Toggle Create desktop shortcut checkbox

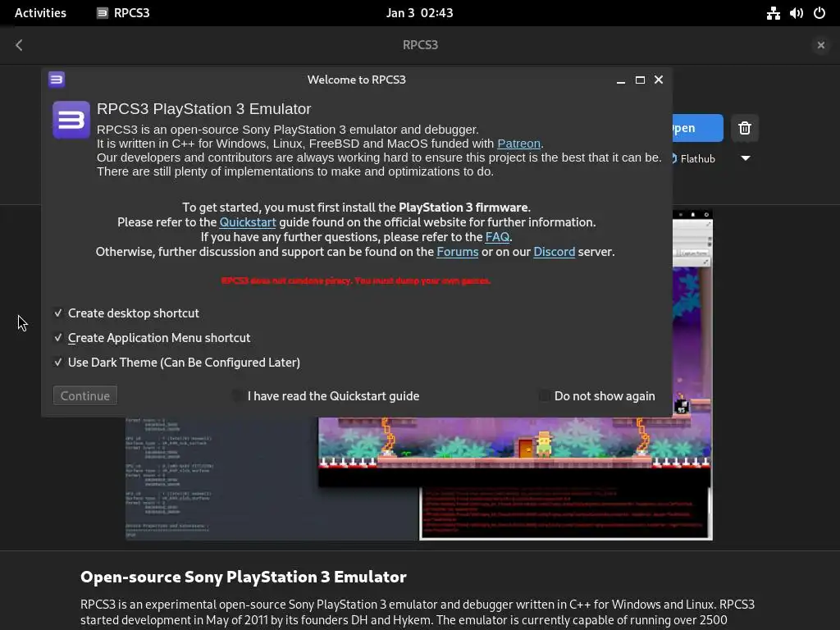126,313
